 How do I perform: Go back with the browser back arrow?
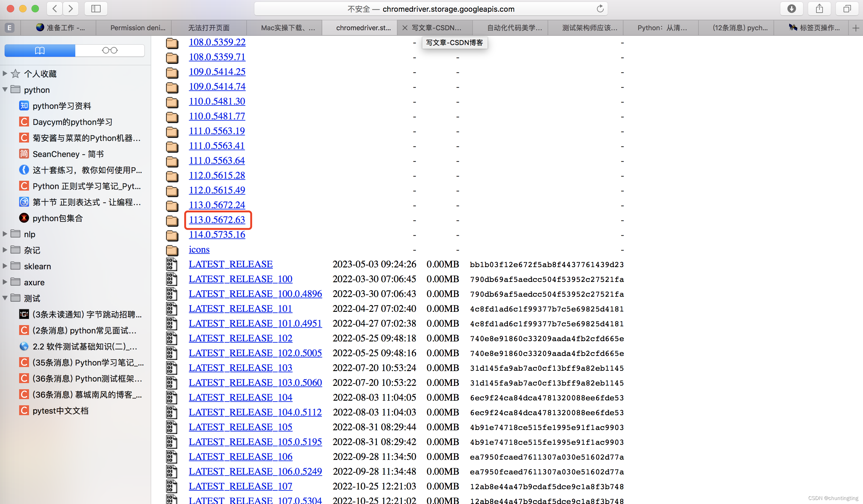click(54, 9)
